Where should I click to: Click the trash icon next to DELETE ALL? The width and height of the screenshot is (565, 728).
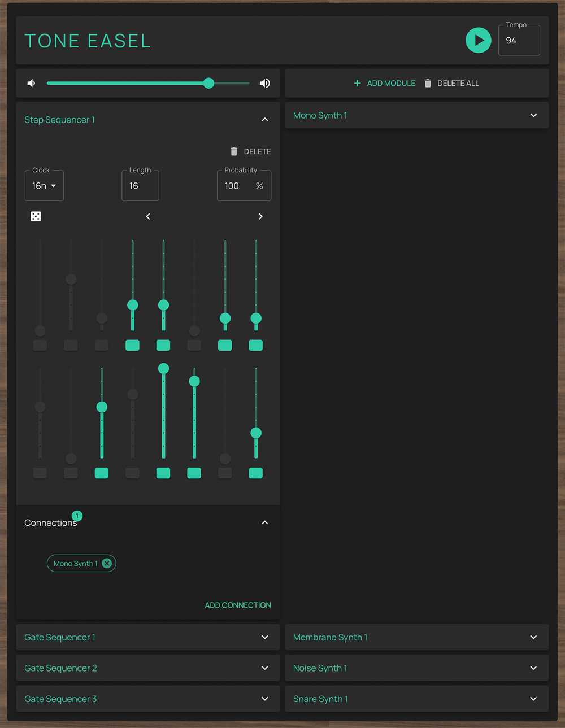pos(427,83)
